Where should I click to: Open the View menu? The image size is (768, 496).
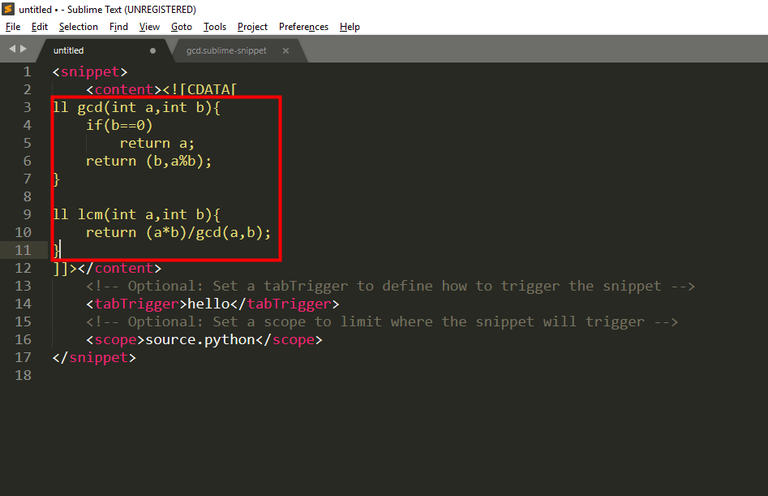point(149,27)
